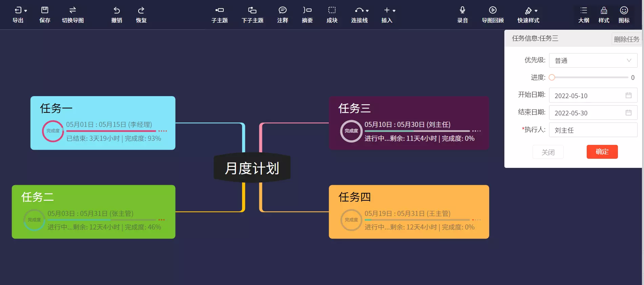Click the red 确定 confirm button

click(602, 152)
